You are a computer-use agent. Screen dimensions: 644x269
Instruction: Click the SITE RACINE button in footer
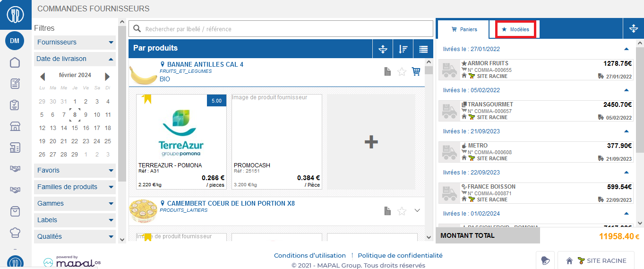pyautogui.click(x=596, y=260)
